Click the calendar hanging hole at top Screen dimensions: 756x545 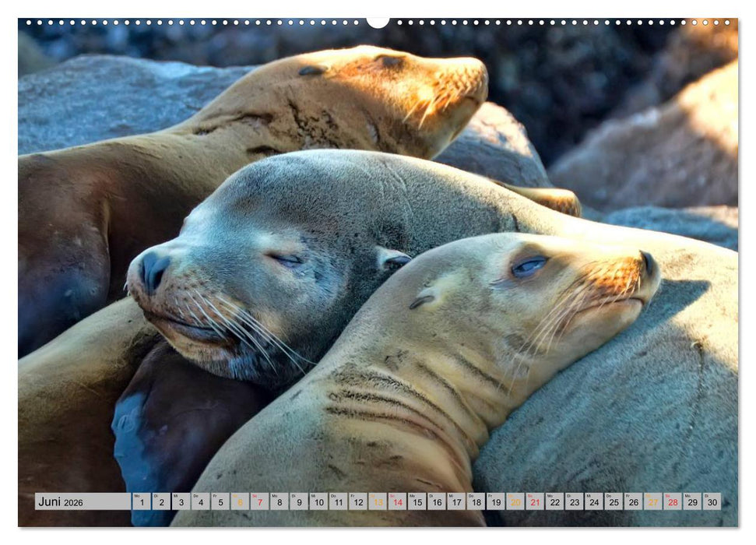pos(378,21)
